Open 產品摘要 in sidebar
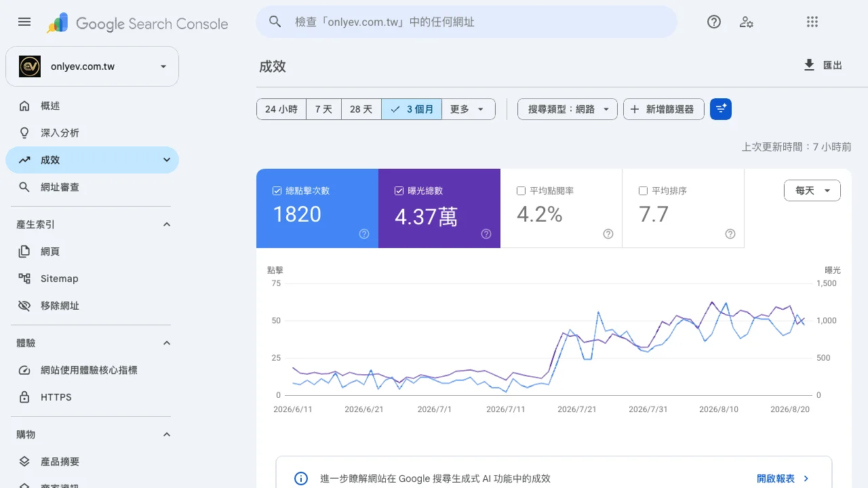Image resolution: width=868 pixels, height=488 pixels. click(x=92, y=462)
